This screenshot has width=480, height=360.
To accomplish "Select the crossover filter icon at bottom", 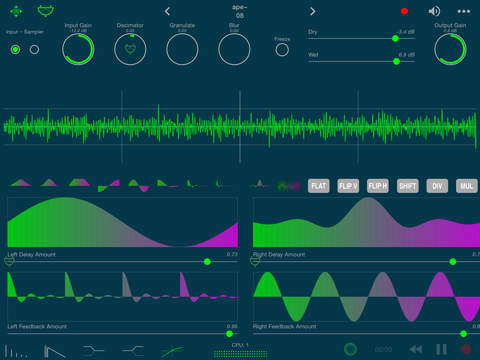I will pyautogui.click(x=133, y=350).
